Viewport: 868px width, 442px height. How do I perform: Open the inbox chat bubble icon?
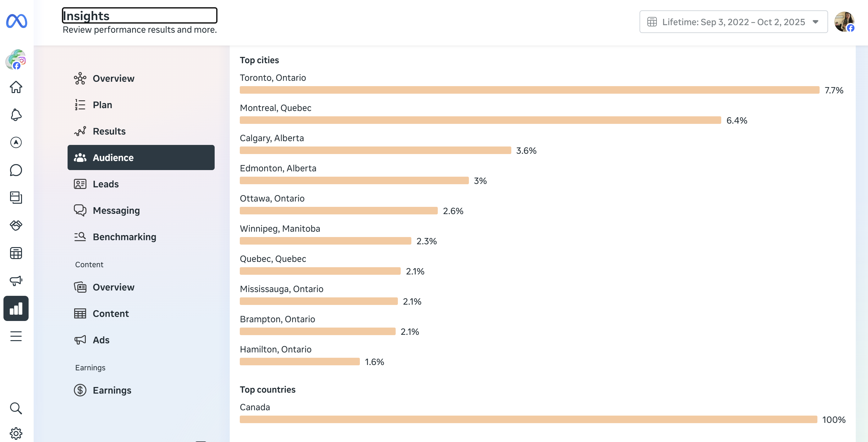pyautogui.click(x=16, y=170)
